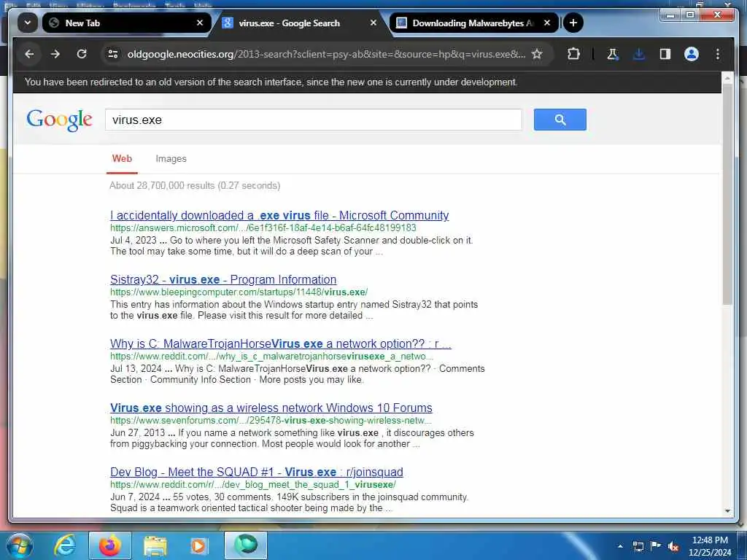Open Virus.exe wireless network Windows 10 Forums link
The image size is (747, 560).
pyautogui.click(x=271, y=408)
